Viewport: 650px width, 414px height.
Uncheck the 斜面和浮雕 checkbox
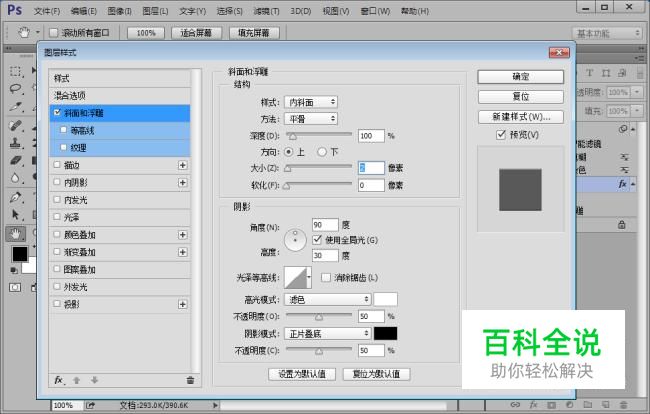(x=58, y=112)
